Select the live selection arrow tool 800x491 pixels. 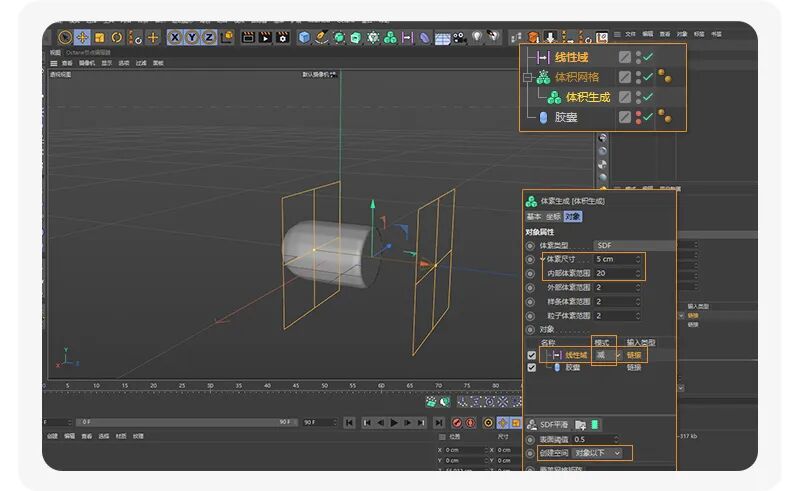point(65,37)
